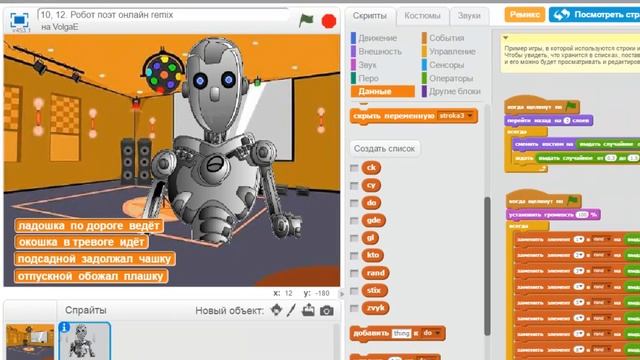
Task: Click the zvyk list reporter block
Action: click(375, 308)
